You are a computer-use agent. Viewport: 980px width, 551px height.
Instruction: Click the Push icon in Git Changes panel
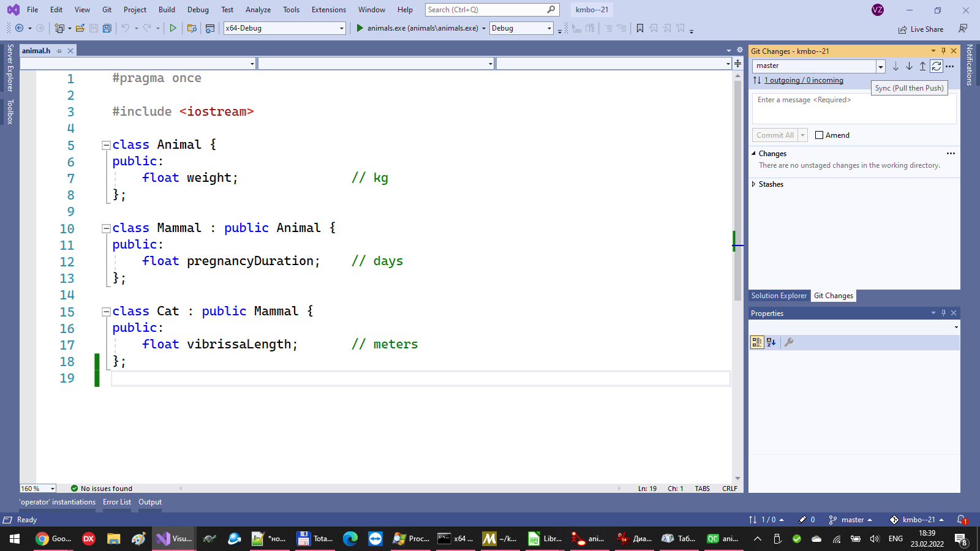click(922, 66)
